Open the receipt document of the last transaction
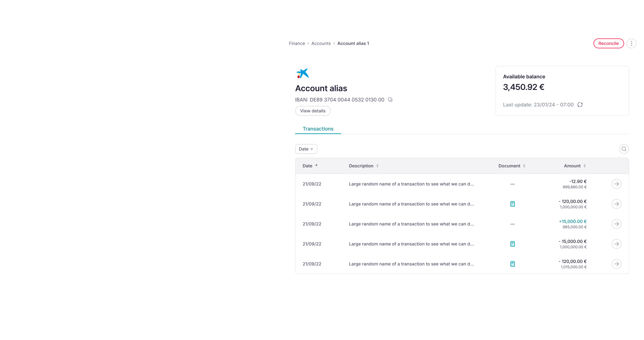 tap(512, 264)
